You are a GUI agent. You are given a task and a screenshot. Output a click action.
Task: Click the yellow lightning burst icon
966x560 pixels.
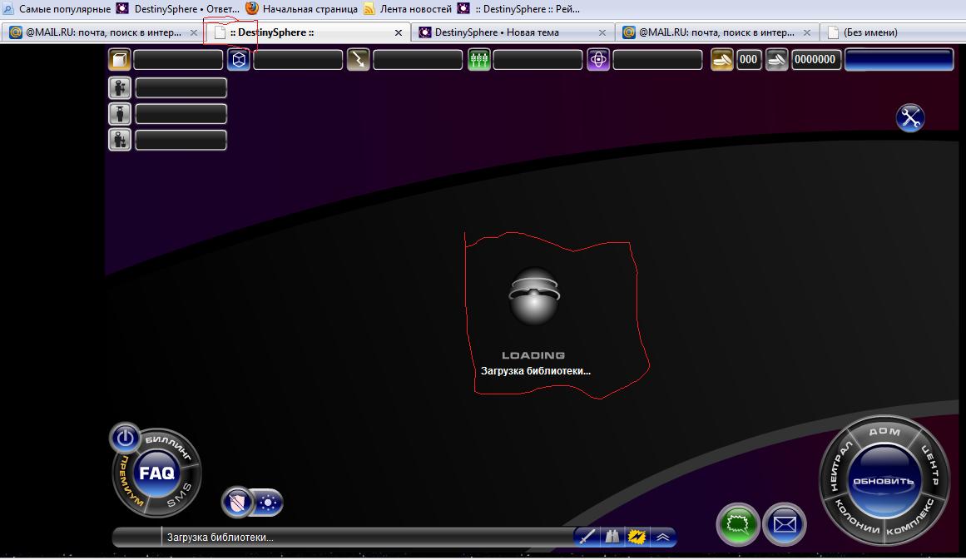[637, 537]
